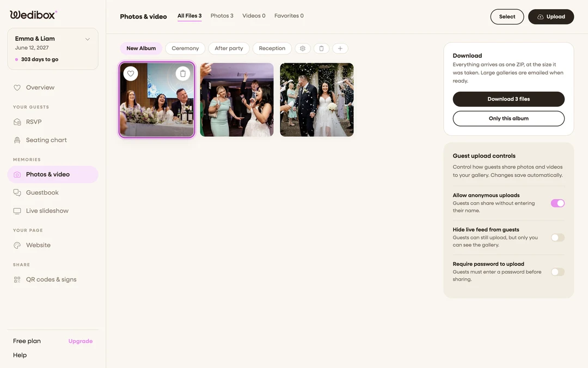
Task: Expand the Emma & Liam event dropdown
Action: pos(87,39)
